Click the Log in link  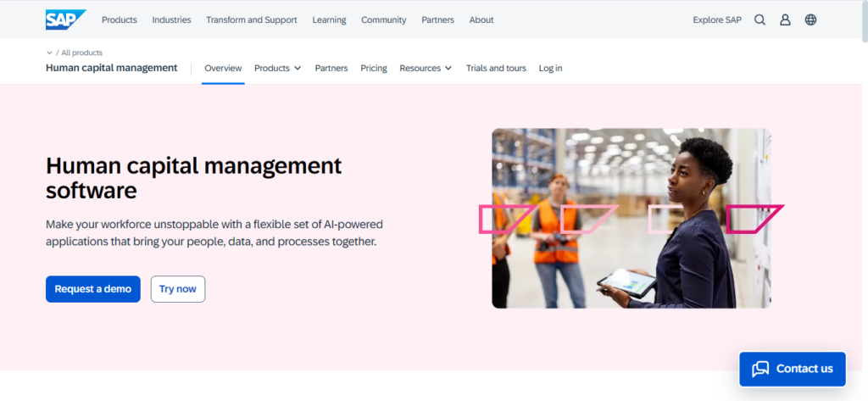point(550,68)
